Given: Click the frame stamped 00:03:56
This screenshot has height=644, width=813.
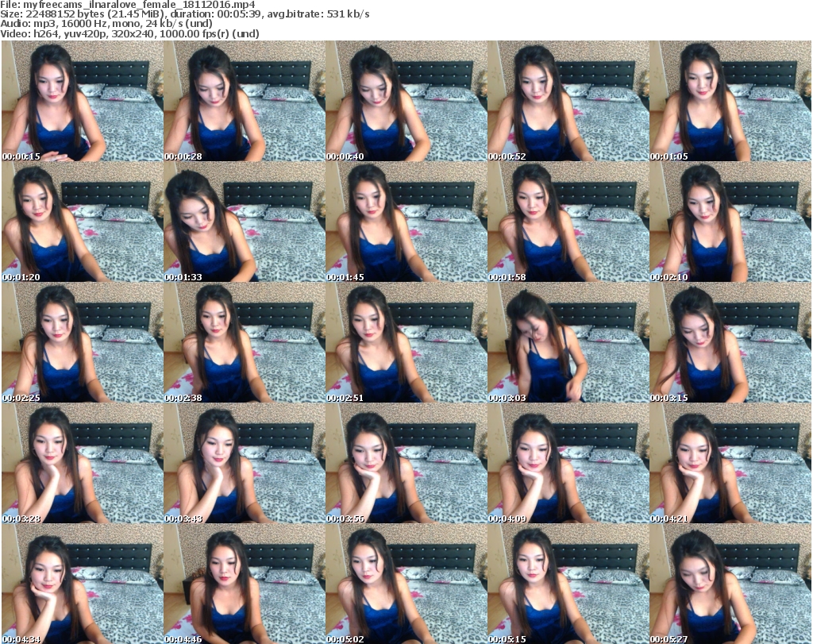Looking at the screenshot, I should click(406, 464).
